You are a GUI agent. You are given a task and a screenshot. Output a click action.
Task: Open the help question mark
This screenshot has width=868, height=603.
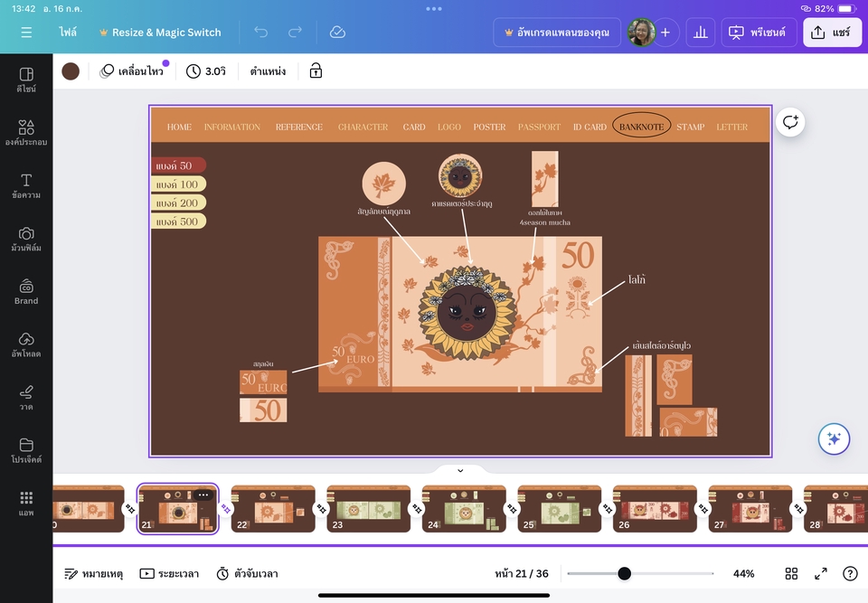pos(850,574)
